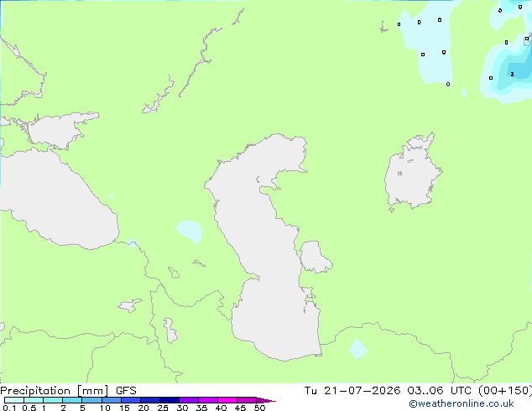This screenshot has height=411, width=532.
Task: Click the date '21-07-2026' in the footer
Action: click(x=362, y=391)
